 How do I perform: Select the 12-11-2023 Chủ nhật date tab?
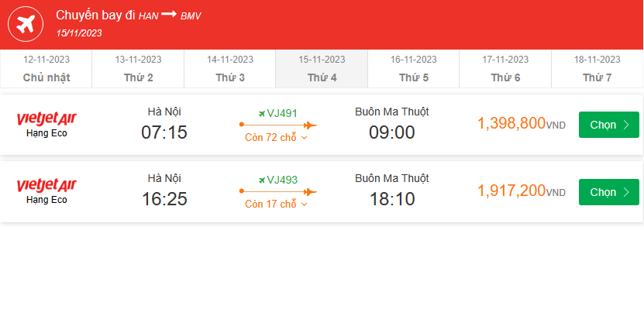point(46,68)
